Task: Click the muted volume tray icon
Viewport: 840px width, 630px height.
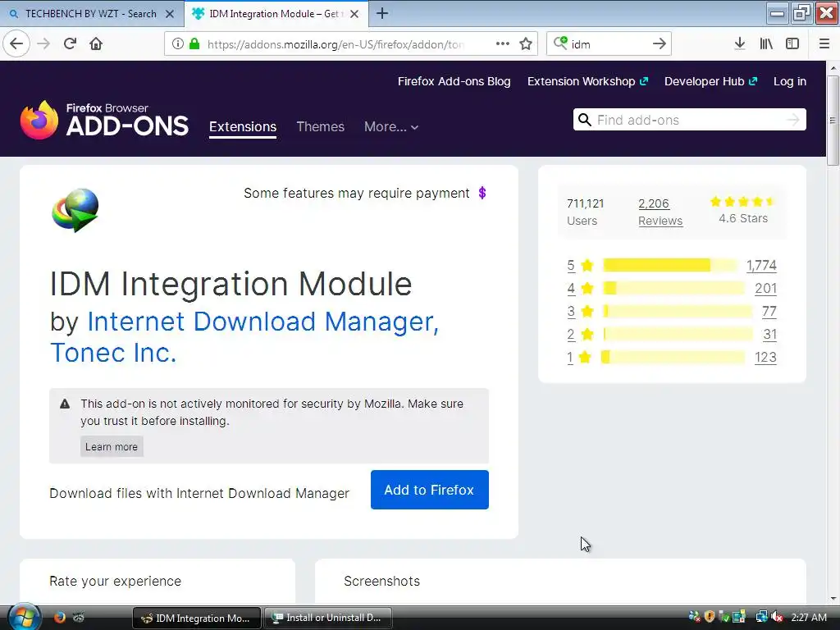Action: click(x=778, y=617)
